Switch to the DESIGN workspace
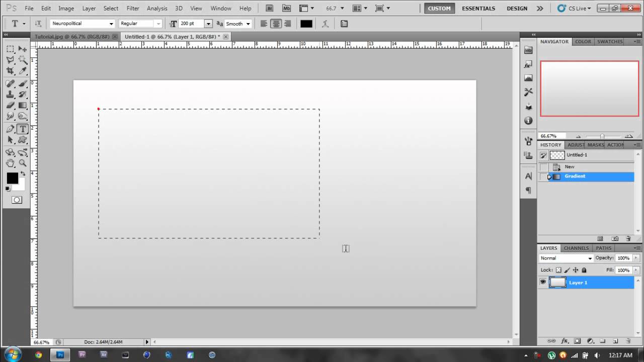The height and width of the screenshot is (362, 644). pos(517,9)
